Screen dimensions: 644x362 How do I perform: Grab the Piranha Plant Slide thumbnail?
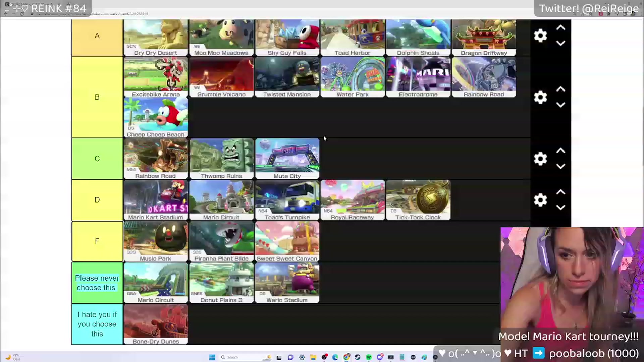click(x=221, y=242)
